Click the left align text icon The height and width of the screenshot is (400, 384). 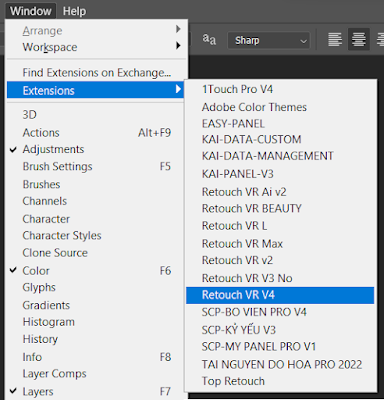pos(335,40)
